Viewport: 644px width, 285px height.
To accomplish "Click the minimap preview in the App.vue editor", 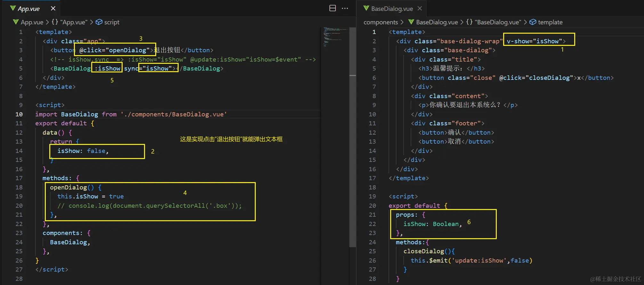I will click(x=334, y=37).
